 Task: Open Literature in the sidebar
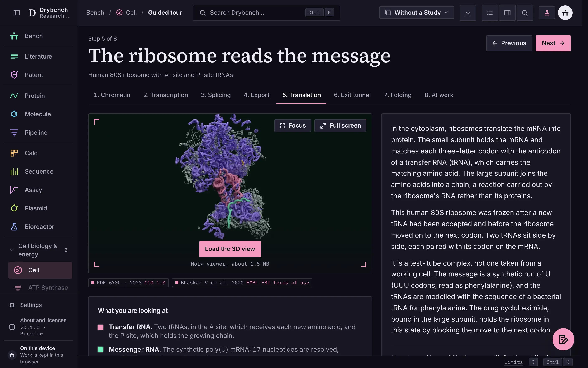tap(38, 56)
